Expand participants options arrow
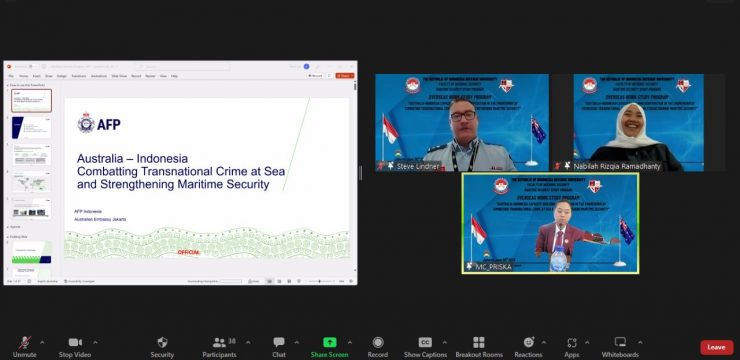Viewport: 740px width, 360px height. click(248, 343)
